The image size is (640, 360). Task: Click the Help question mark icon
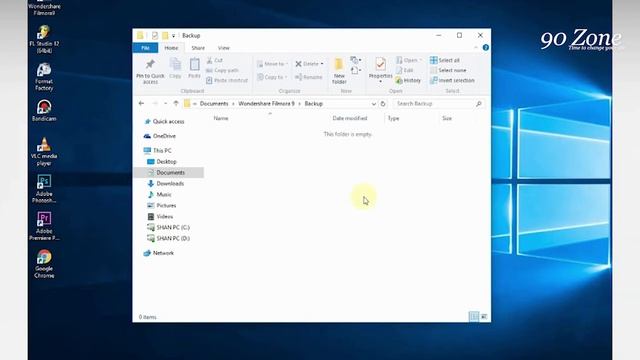coord(485,47)
